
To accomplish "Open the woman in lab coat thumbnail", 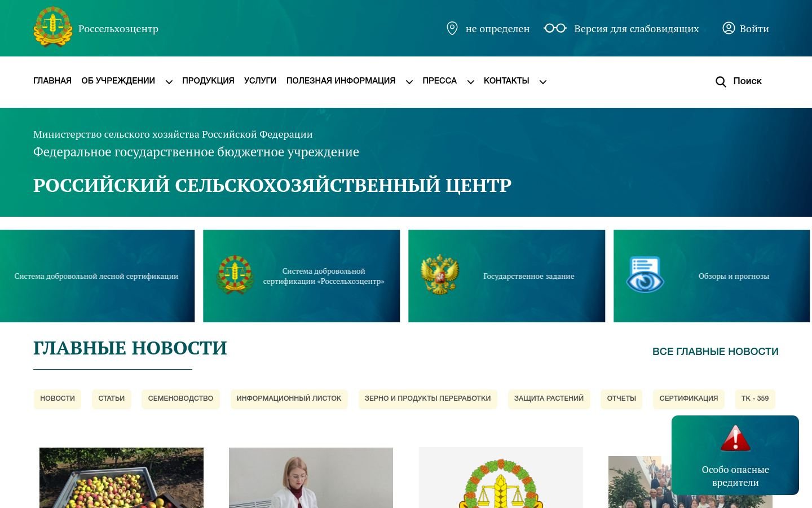I will [311, 478].
